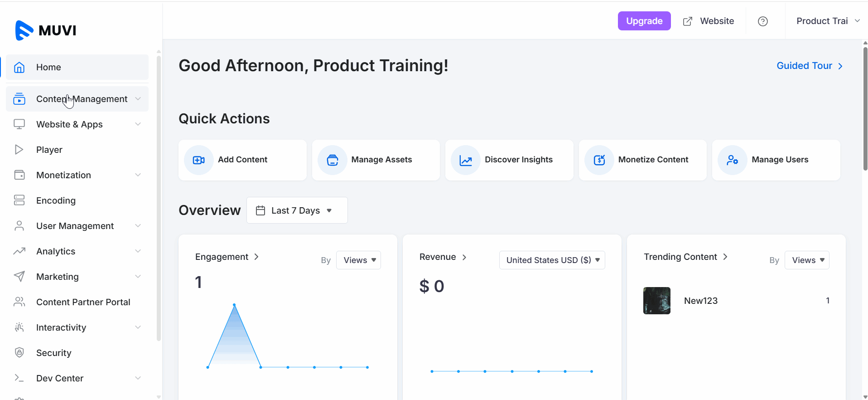Click the Manage Assets icon
This screenshot has width=868, height=400.
pyautogui.click(x=332, y=160)
